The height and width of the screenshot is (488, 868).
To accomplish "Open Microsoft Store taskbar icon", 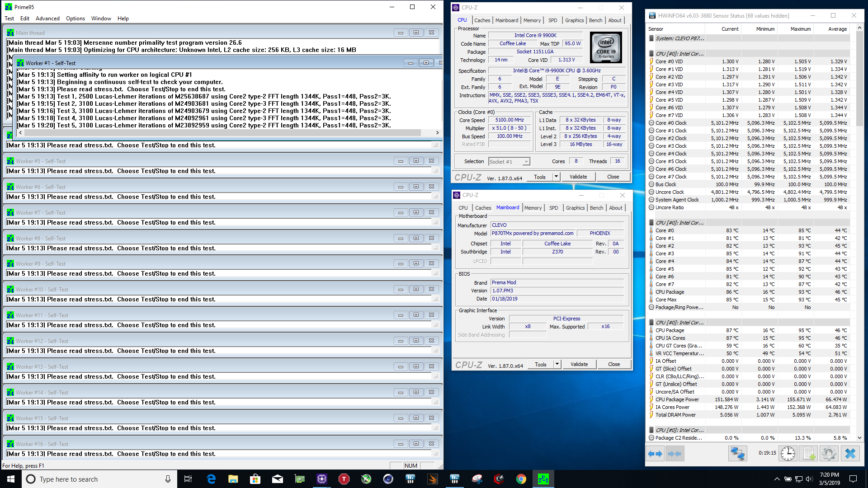I will [x=255, y=479].
